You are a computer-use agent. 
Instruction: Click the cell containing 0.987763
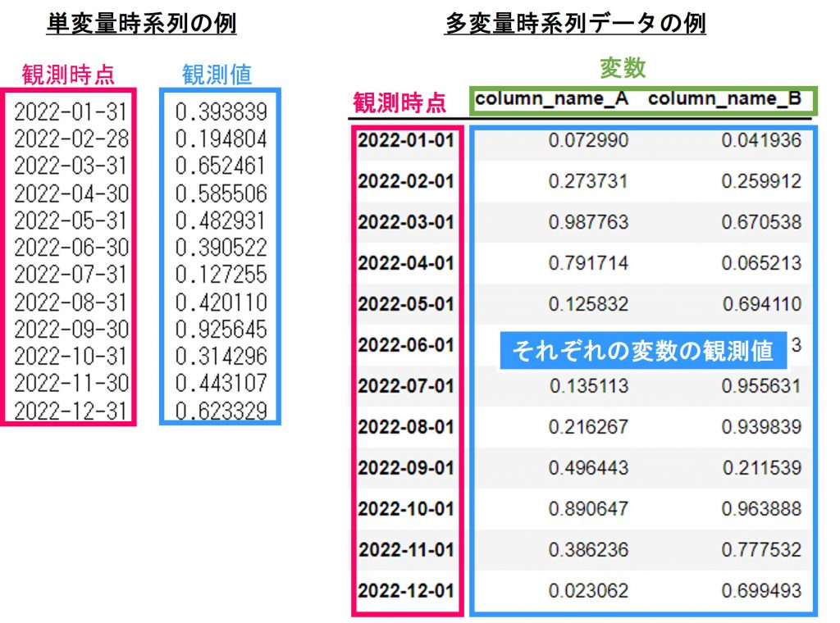coord(588,222)
